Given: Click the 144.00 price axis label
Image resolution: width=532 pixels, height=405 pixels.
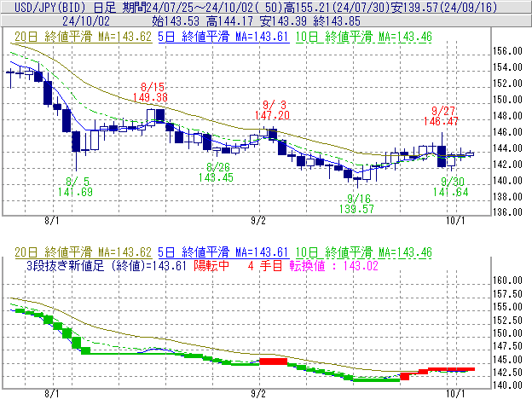Looking at the screenshot, I should pyautogui.click(x=507, y=148).
